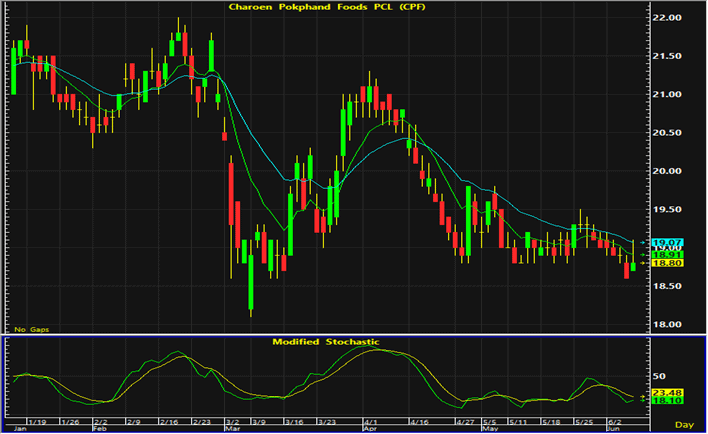Click the 21.00 price axis label
The width and height of the screenshot is (708, 434).
point(667,94)
